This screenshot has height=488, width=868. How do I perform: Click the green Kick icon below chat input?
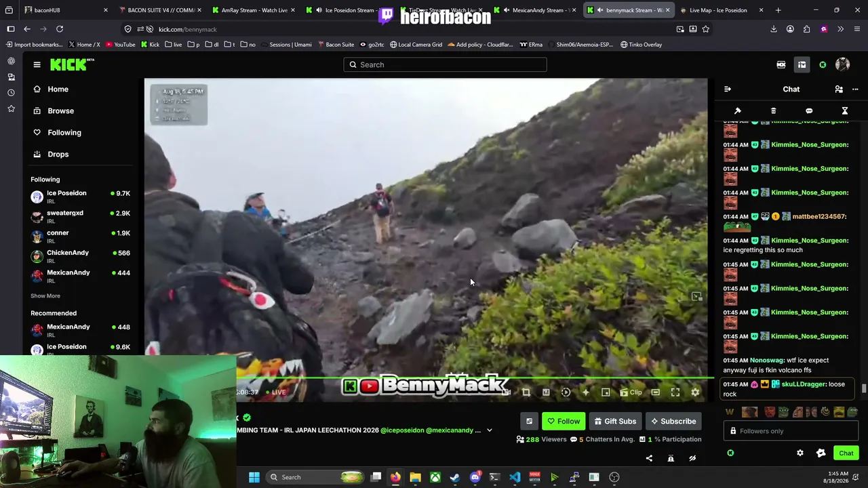[x=730, y=453]
